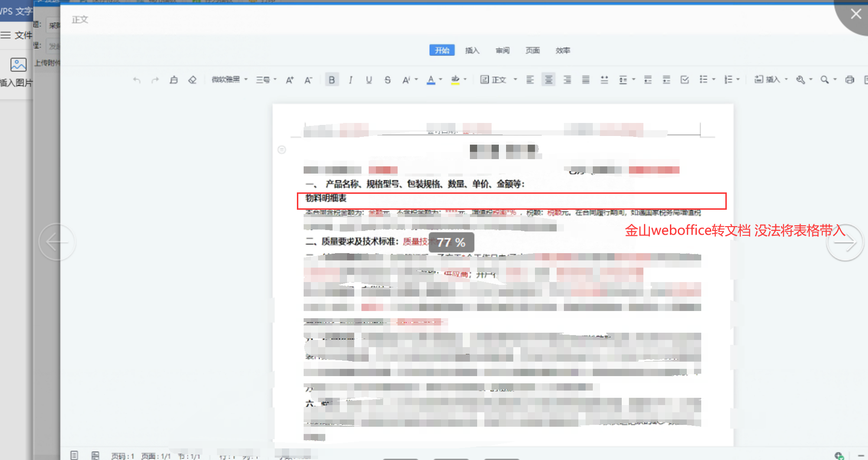Toggle italic formatting
Viewport: 868px width, 460px height.
coord(350,80)
